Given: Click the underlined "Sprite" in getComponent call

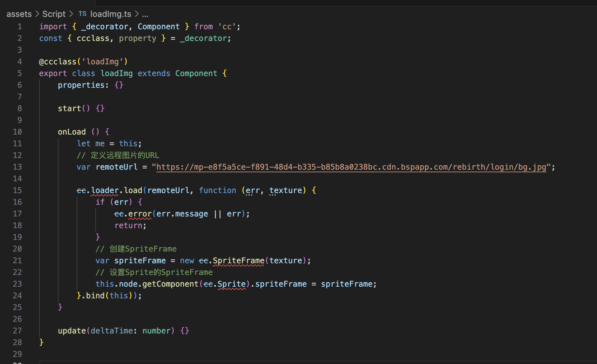Looking at the screenshot, I should click(x=232, y=284).
